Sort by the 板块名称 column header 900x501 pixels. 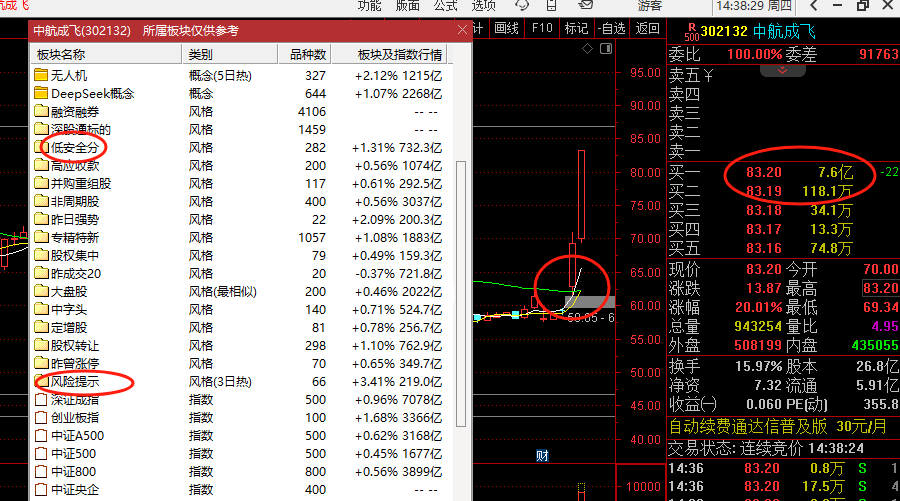click(106, 55)
